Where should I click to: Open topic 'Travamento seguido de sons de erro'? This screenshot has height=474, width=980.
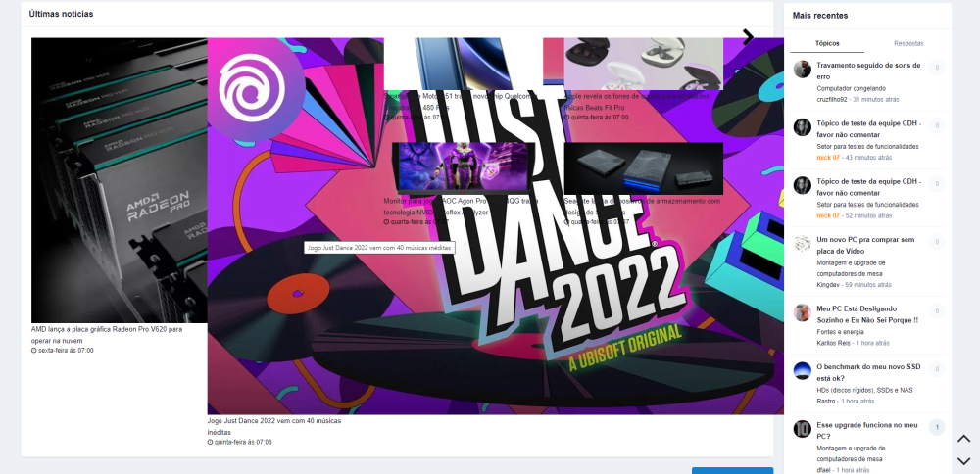868,65
